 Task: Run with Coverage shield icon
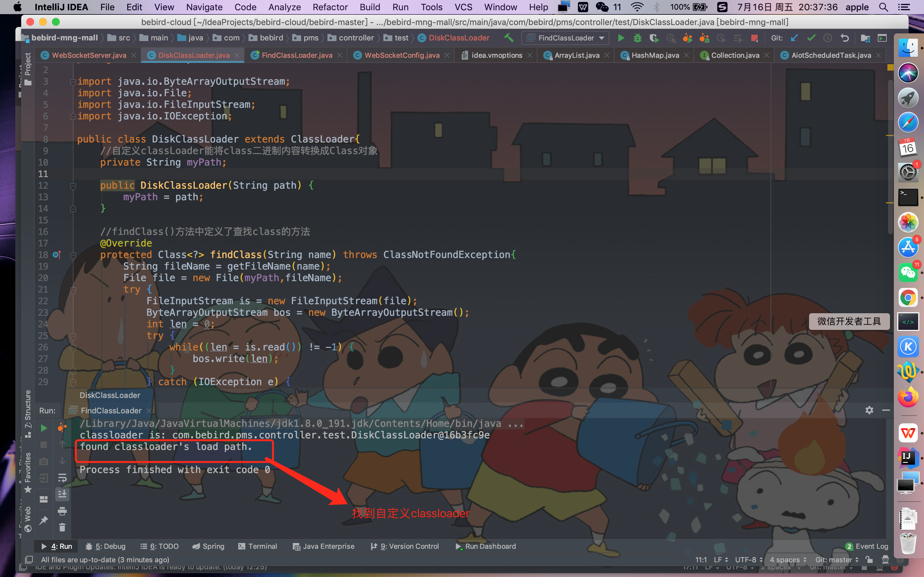click(x=654, y=38)
